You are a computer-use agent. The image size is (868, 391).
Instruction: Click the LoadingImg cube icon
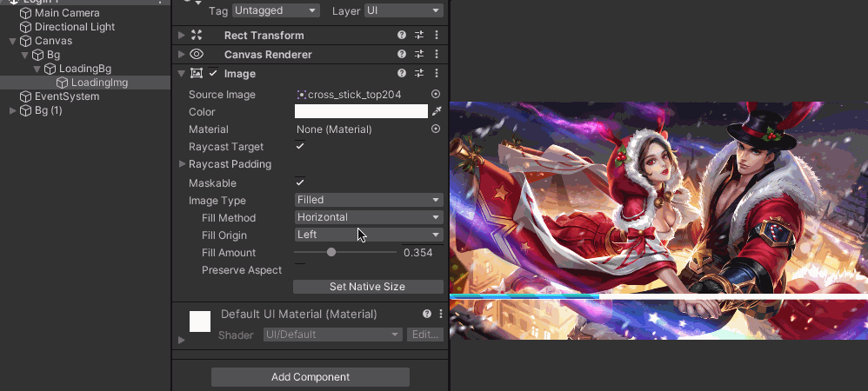click(x=62, y=83)
